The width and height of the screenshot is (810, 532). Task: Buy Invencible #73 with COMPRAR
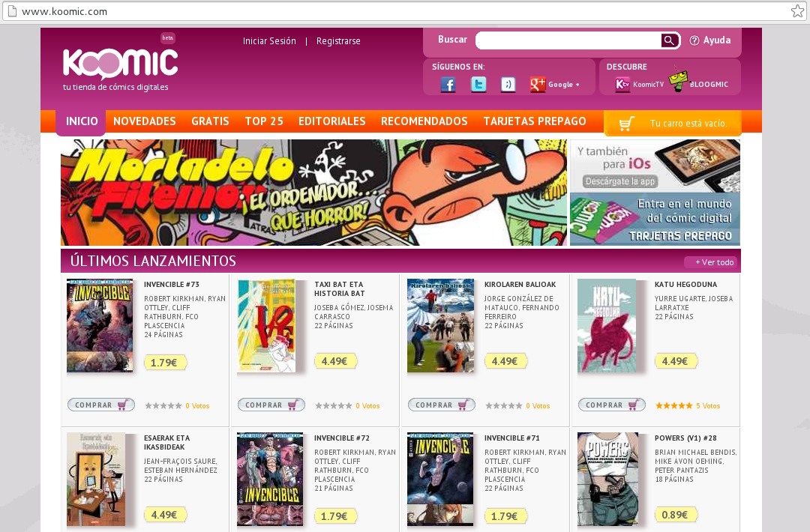pyautogui.click(x=101, y=405)
